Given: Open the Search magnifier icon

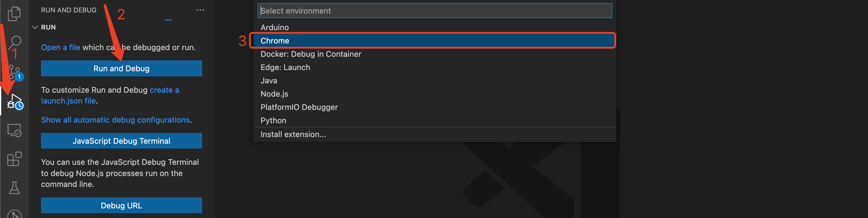Looking at the screenshot, I should (x=14, y=43).
